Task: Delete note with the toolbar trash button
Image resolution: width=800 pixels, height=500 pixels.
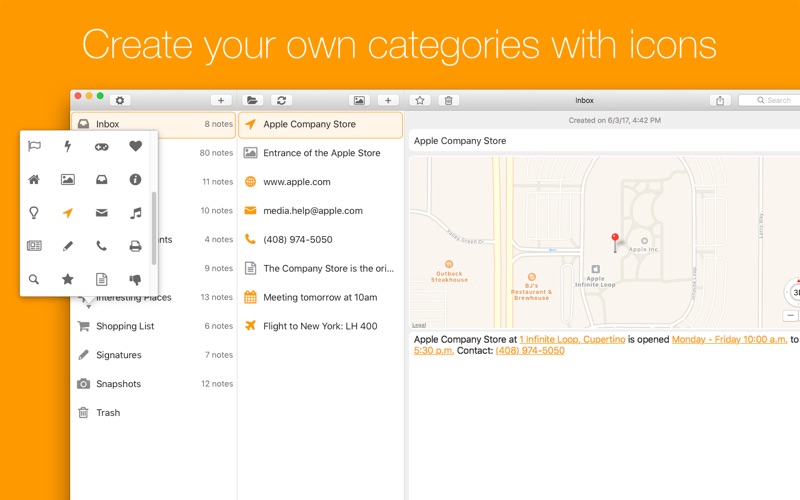Action: point(449,100)
